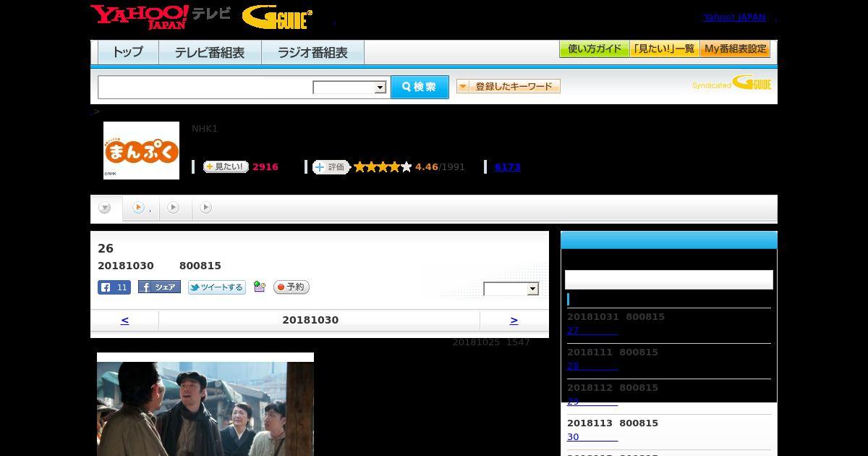868x456 pixels.
Task: Open the Yahoo! JAPAN link at top right
Action: [x=734, y=17]
